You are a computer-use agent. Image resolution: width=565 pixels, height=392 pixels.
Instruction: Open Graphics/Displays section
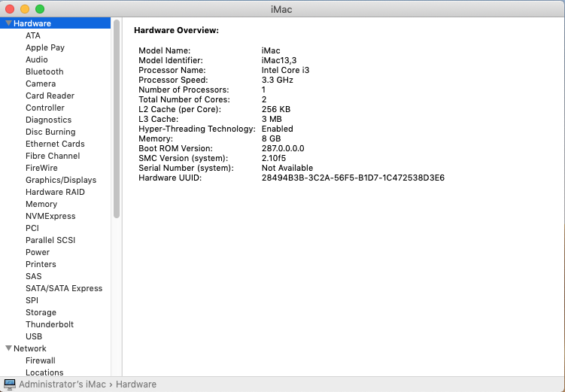[x=61, y=180]
